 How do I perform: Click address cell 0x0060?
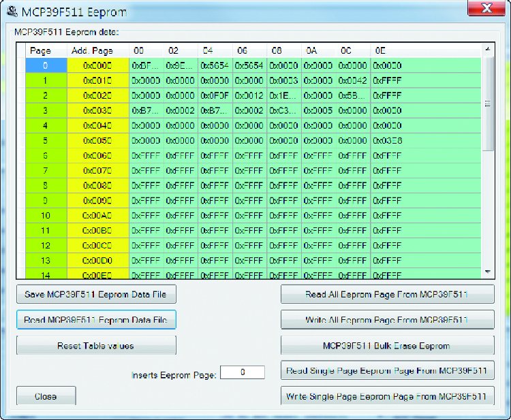[97, 156]
